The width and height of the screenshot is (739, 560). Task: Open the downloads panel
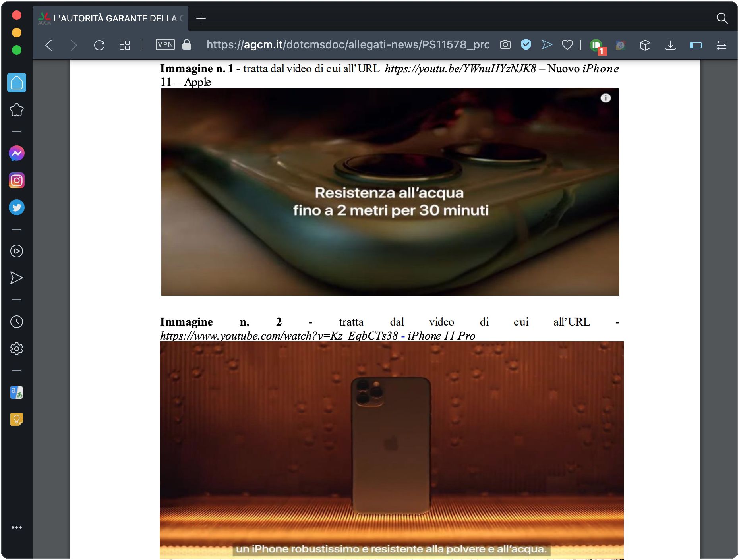click(671, 45)
